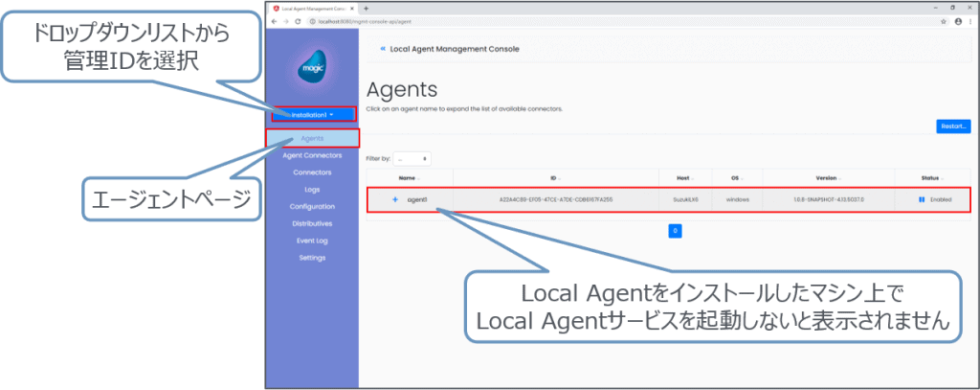Open the Filter by dropdown
The height and width of the screenshot is (390, 980).
[412, 158]
